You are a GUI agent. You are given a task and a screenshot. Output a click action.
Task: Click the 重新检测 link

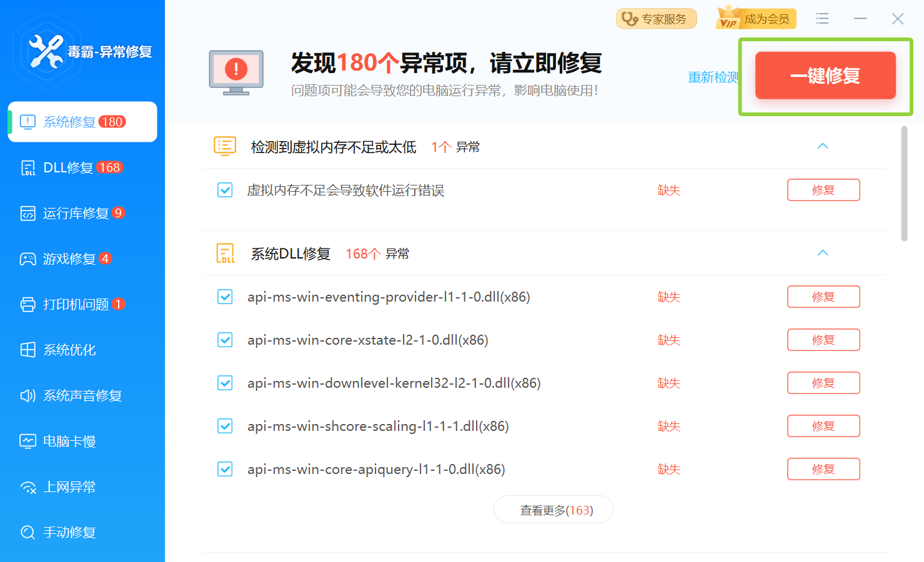click(713, 77)
